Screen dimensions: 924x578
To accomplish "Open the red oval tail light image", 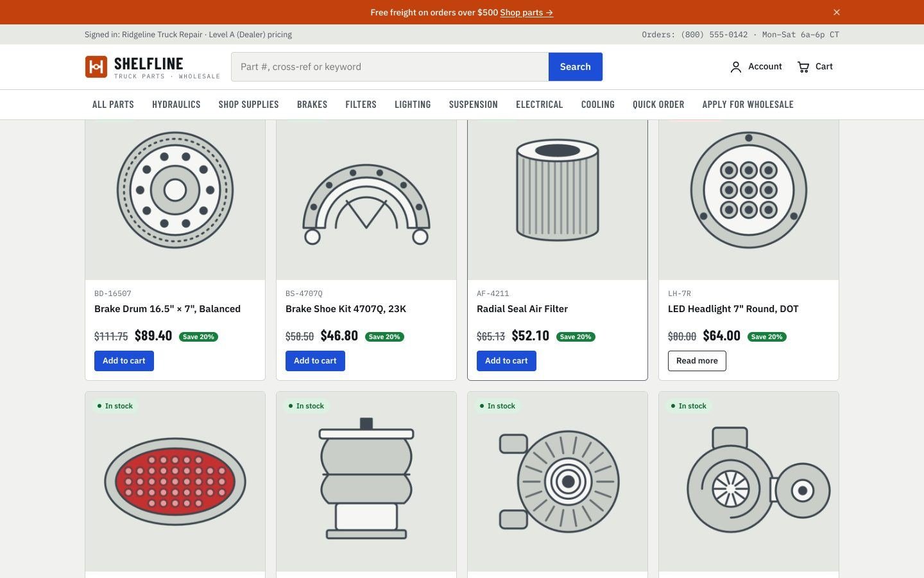I will [x=175, y=482].
